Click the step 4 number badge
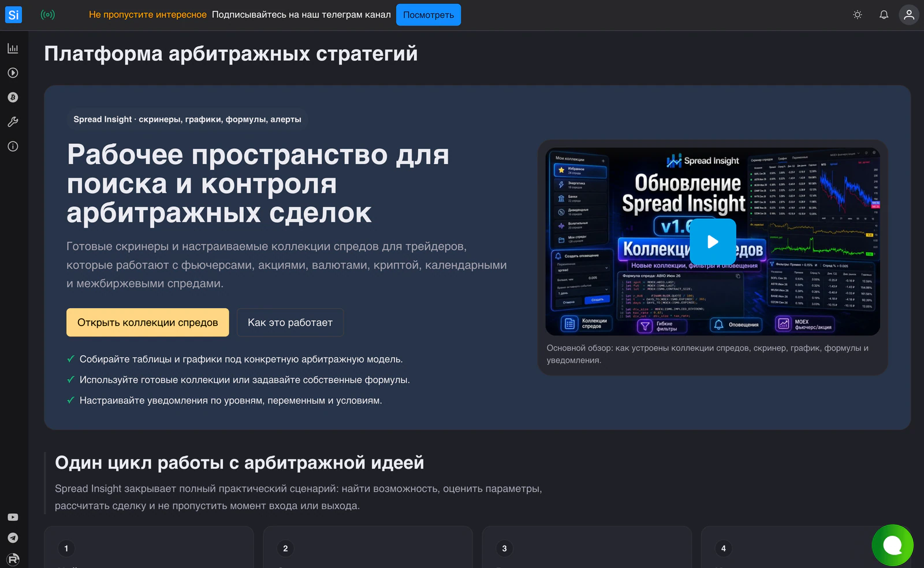The image size is (924, 568). (x=724, y=548)
